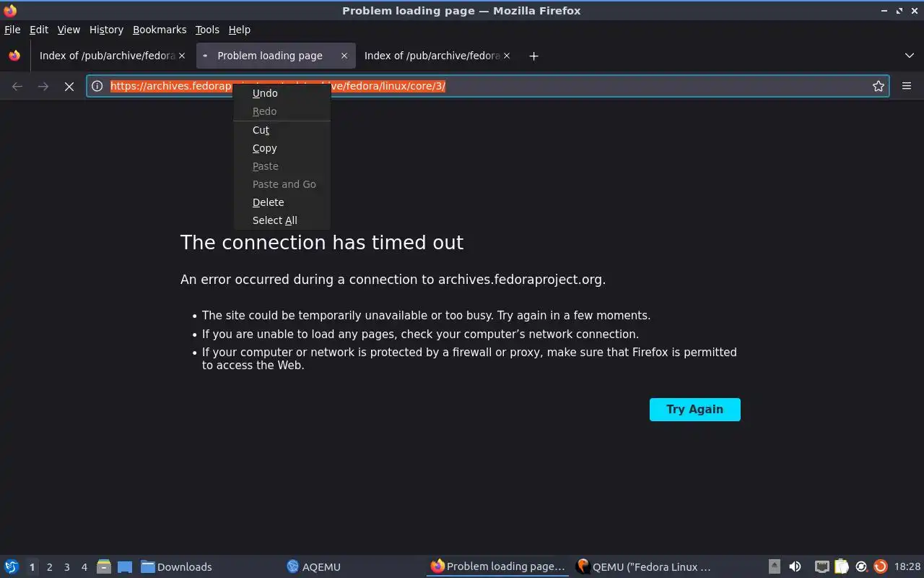Choose Copy in the context menu

tap(282, 148)
